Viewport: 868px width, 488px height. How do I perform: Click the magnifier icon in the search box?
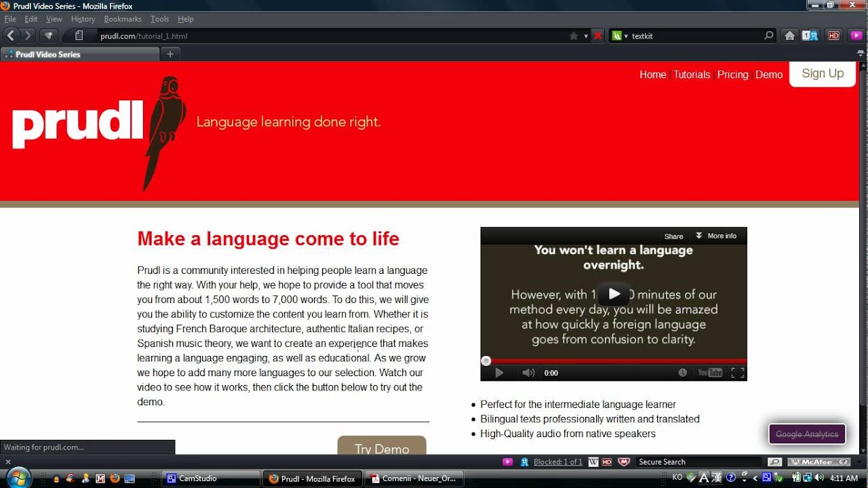tap(768, 36)
